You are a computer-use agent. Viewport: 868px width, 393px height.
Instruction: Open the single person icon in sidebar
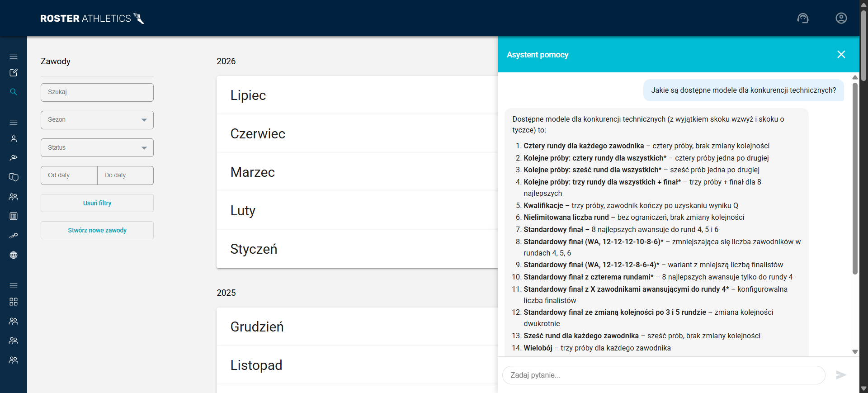[14, 139]
